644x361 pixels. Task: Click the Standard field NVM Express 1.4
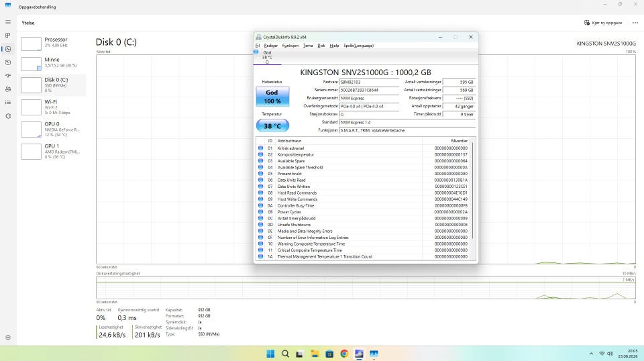[x=407, y=122]
